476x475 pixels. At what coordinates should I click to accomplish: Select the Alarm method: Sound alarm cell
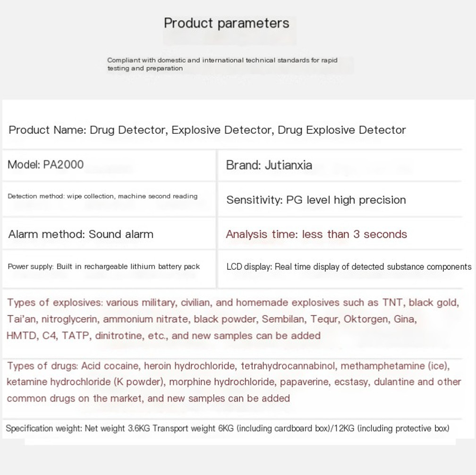point(81,234)
